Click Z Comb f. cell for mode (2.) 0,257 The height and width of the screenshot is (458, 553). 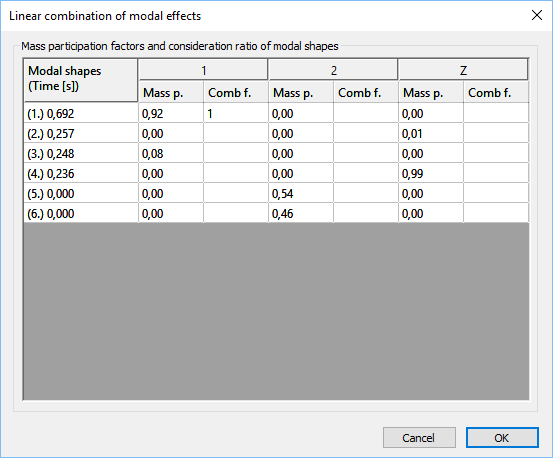(x=496, y=133)
